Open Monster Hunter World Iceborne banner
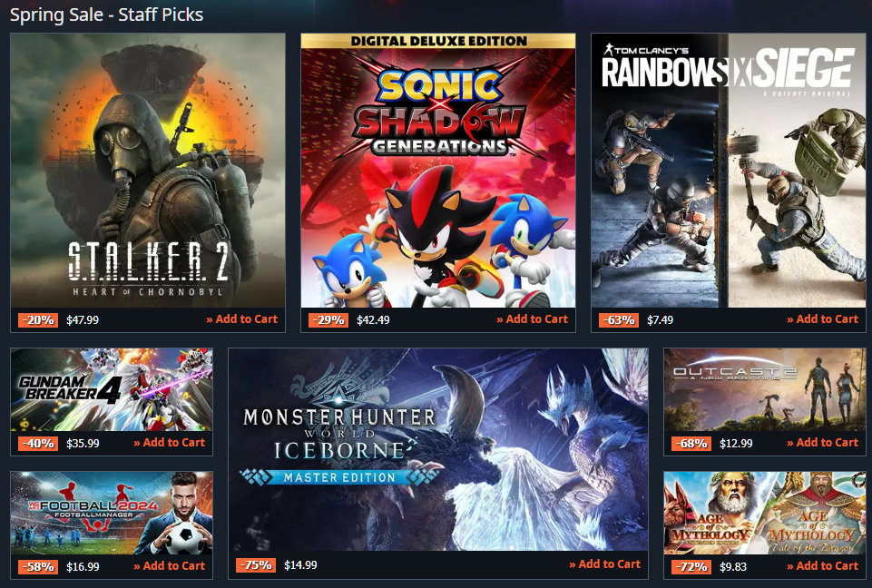The image size is (872, 588). click(x=438, y=449)
